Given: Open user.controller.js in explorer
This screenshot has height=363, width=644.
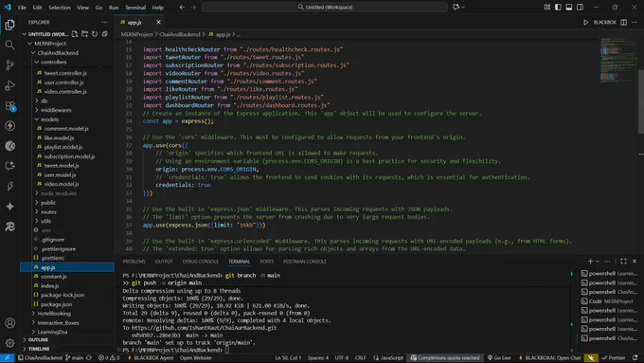Looking at the screenshot, I should pyautogui.click(x=64, y=82).
